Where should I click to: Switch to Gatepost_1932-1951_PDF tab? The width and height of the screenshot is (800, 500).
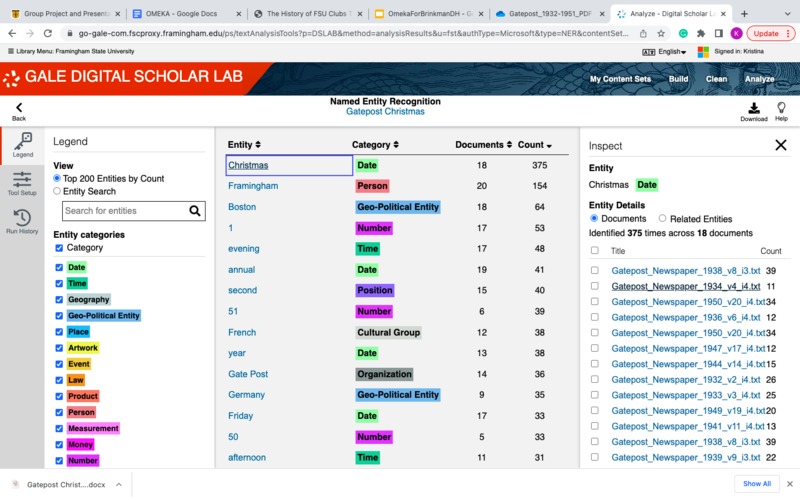pyautogui.click(x=550, y=14)
